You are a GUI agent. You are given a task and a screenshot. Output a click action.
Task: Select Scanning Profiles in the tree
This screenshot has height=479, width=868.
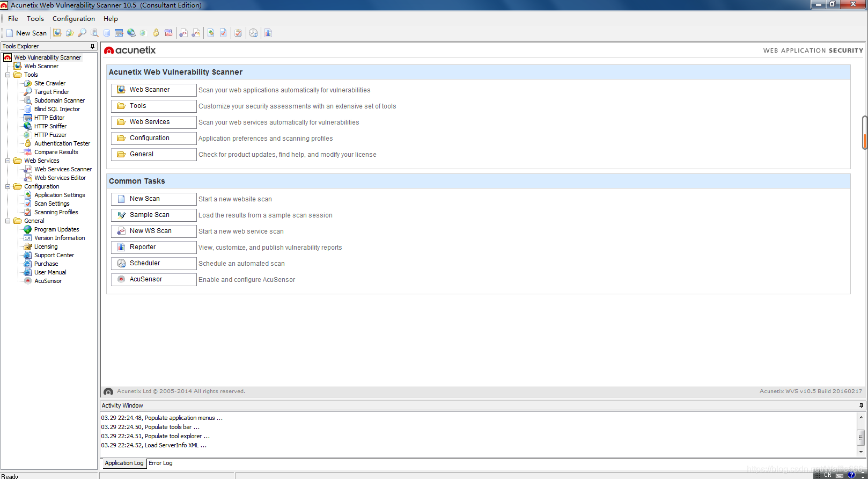click(56, 212)
